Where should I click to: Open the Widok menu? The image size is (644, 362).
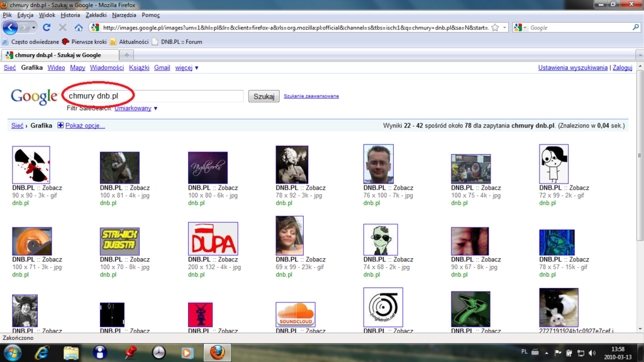[47, 15]
